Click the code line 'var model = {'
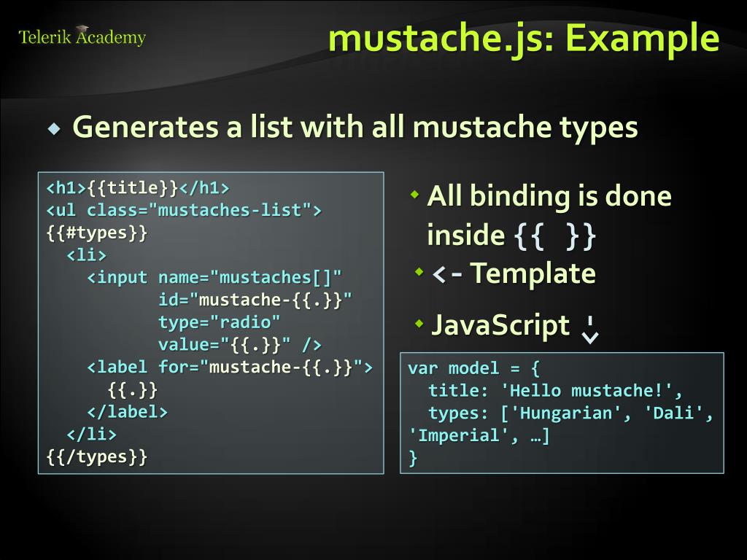The width and height of the screenshot is (747, 560). pos(474,368)
